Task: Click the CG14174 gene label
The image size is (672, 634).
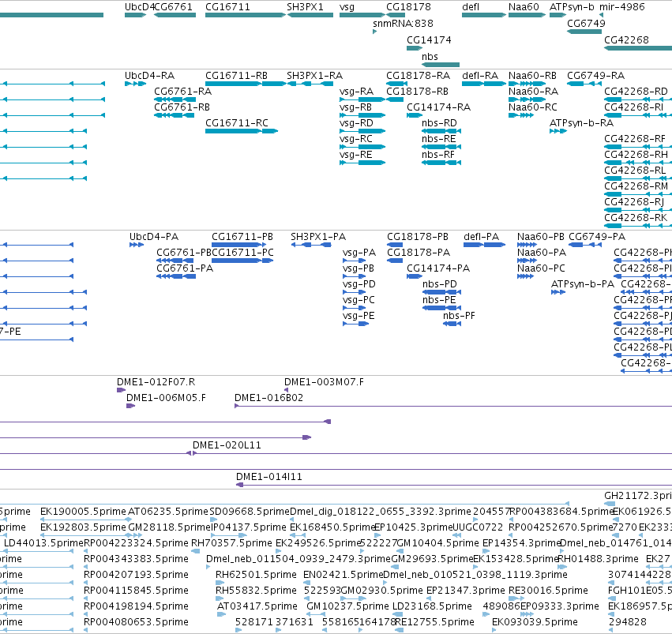Action: (429, 40)
